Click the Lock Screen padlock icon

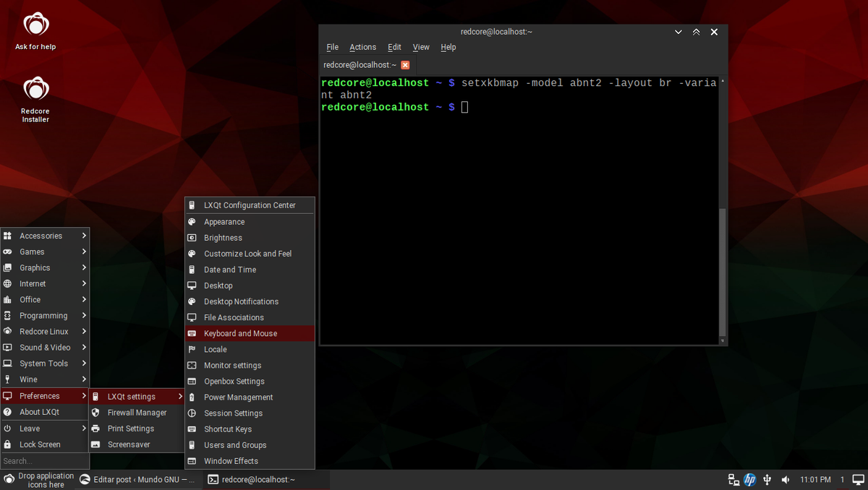tap(7, 444)
